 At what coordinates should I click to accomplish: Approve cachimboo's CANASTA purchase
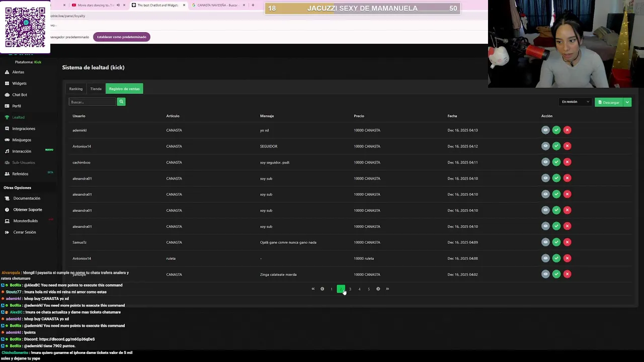556,162
